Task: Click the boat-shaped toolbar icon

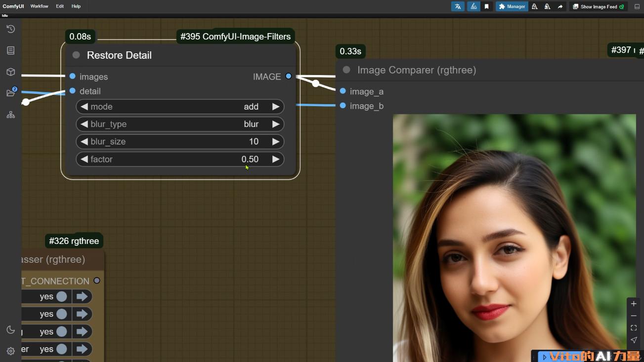Action: point(473,6)
